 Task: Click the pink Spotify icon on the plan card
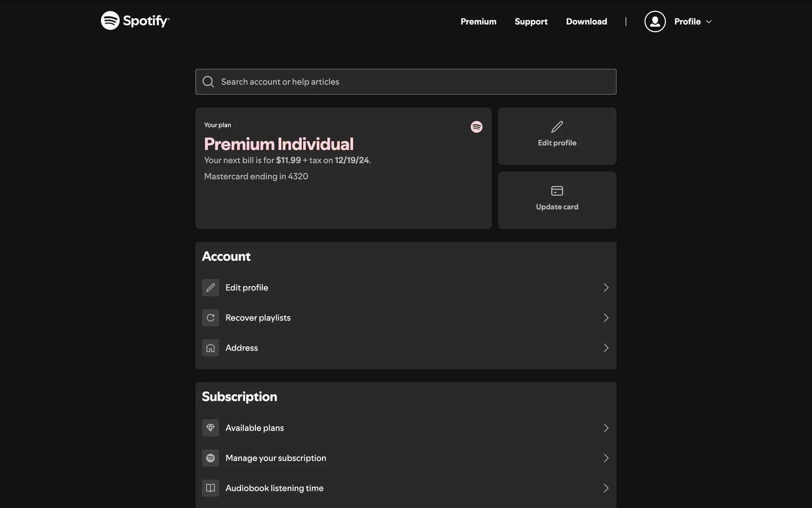click(477, 127)
